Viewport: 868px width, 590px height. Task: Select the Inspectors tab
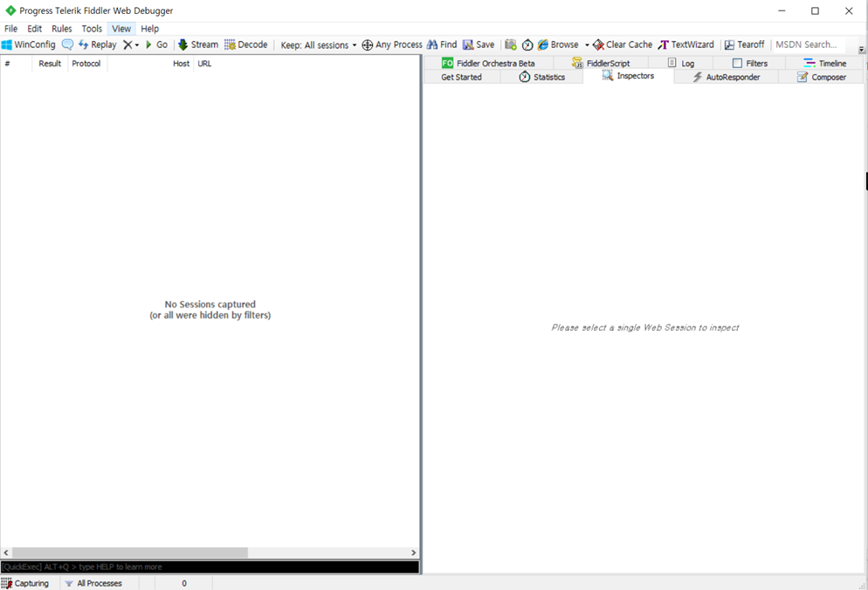629,76
